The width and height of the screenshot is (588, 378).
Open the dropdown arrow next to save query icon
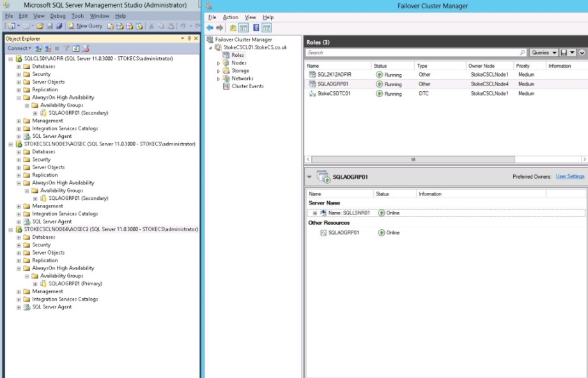[x=572, y=53]
